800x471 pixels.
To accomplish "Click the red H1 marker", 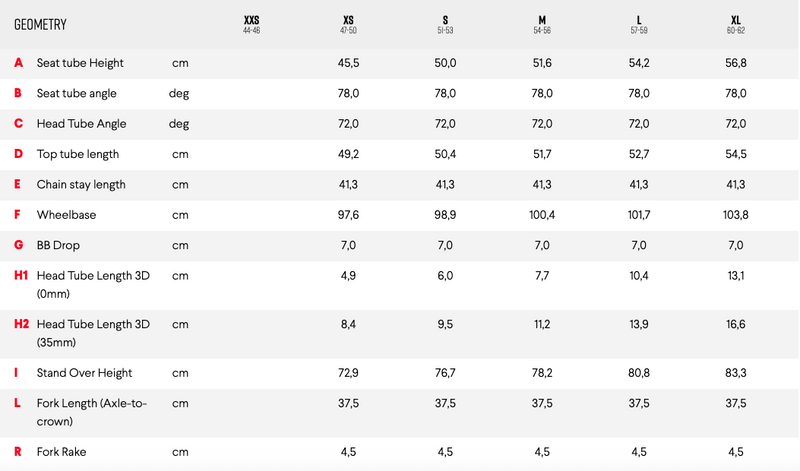I will [21, 276].
